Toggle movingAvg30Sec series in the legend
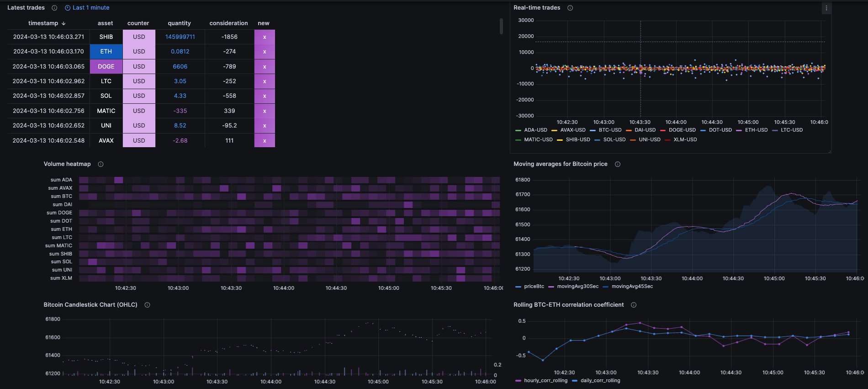Screen dimensions: 868x389 pos(578,287)
